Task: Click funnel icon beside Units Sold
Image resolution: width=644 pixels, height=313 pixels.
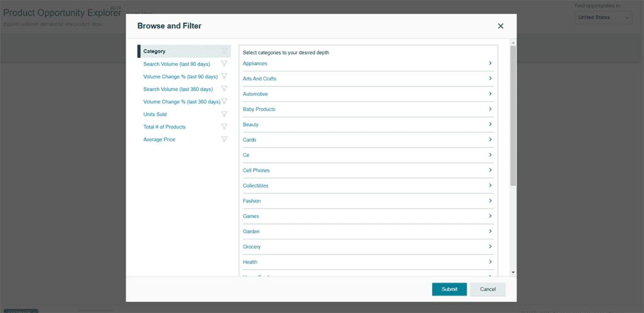Action: click(224, 114)
